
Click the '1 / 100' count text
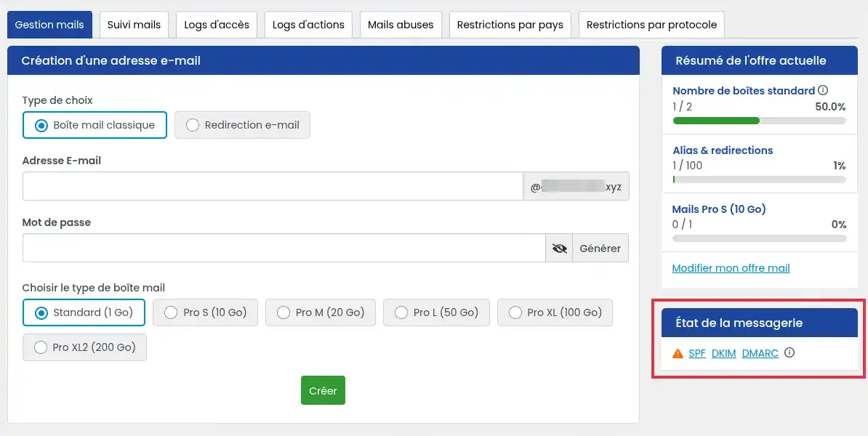click(687, 166)
